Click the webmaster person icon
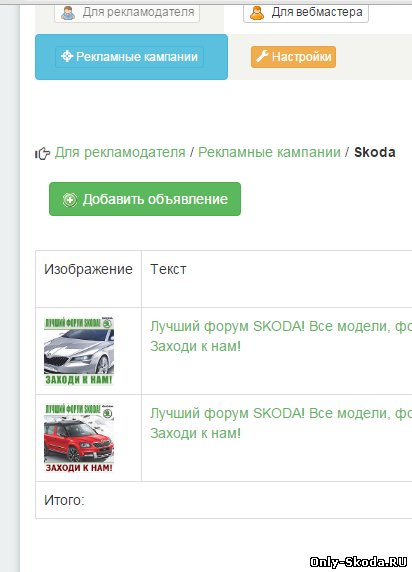 click(257, 13)
